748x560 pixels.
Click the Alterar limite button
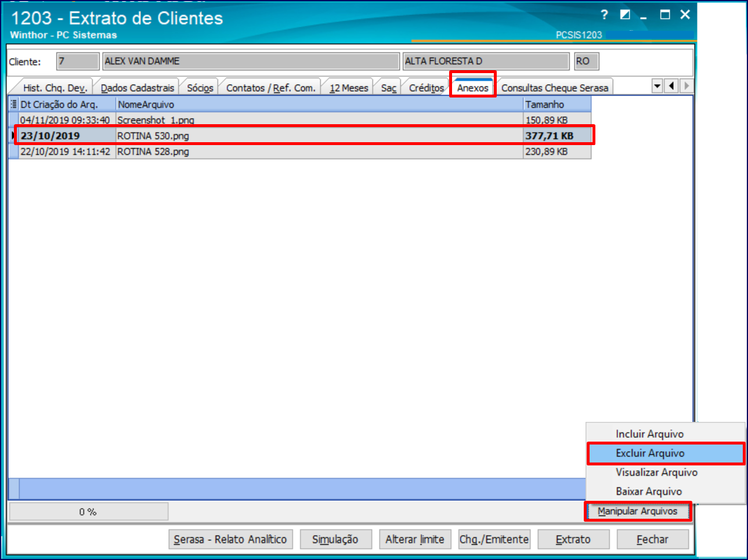[415, 539]
